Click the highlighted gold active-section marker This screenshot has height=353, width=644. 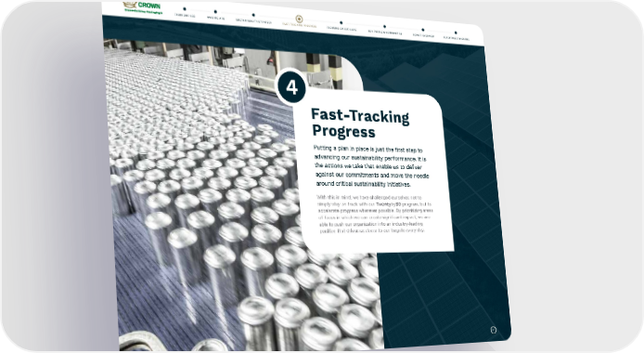coord(299,19)
